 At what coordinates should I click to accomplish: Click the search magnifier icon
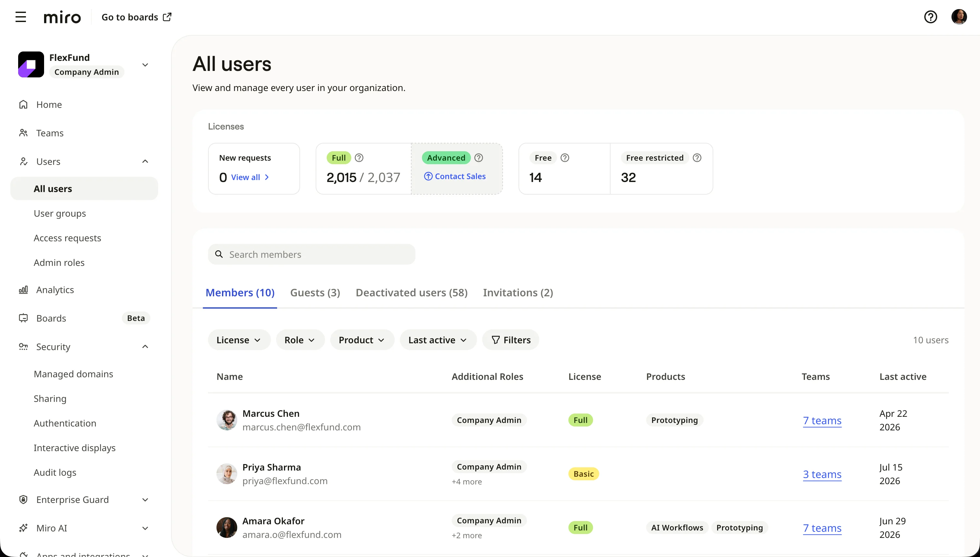click(219, 254)
